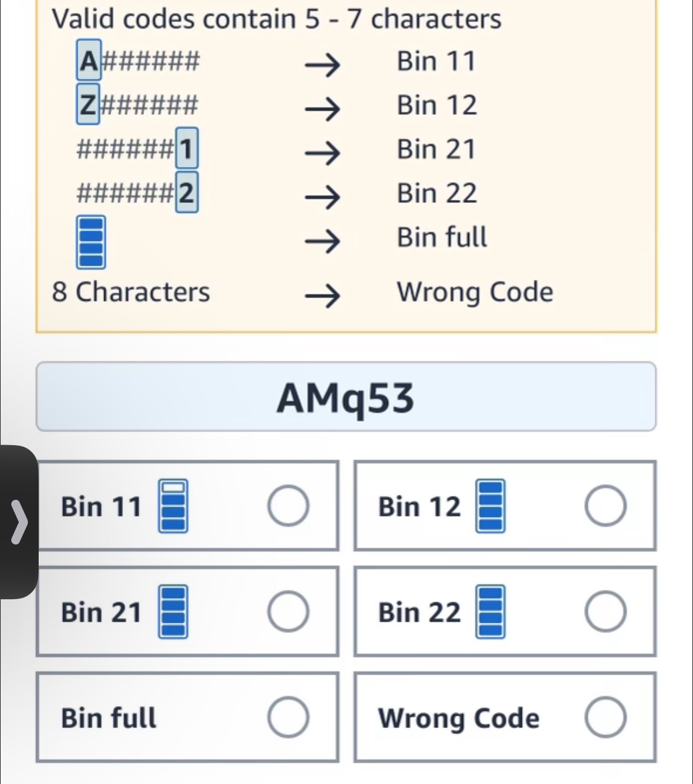
Task: Mark the Wrong Code radio button
Action: click(x=605, y=717)
